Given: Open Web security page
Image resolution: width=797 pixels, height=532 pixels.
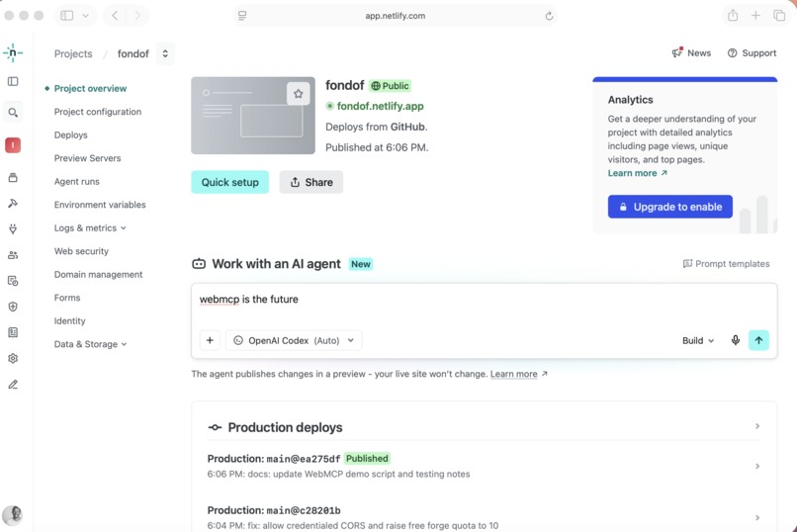Looking at the screenshot, I should 81,251.
